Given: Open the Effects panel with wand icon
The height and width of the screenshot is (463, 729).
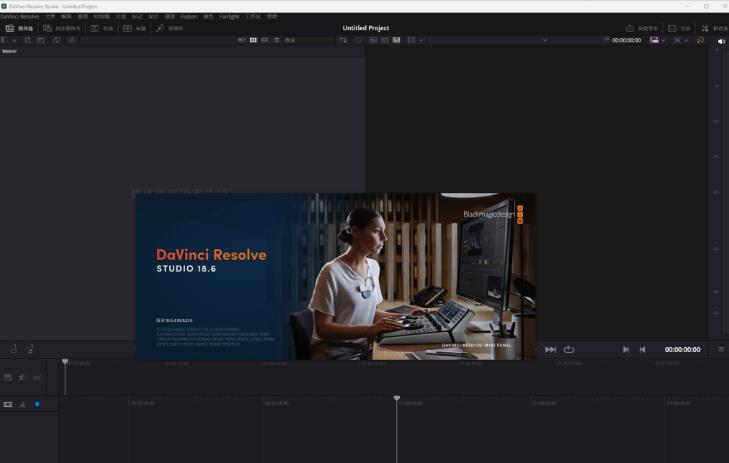Looking at the screenshot, I should [169, 28].
